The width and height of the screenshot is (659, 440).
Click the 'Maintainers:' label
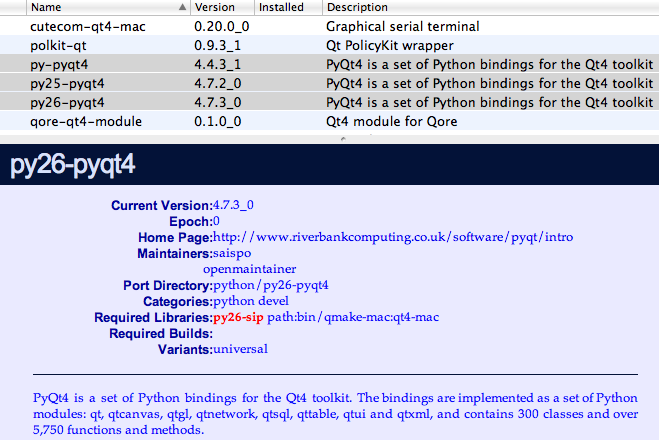(x=175, y=254)
